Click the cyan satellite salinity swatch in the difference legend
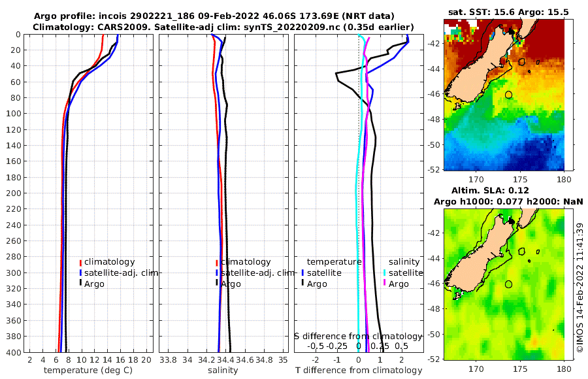 point(384,272)
